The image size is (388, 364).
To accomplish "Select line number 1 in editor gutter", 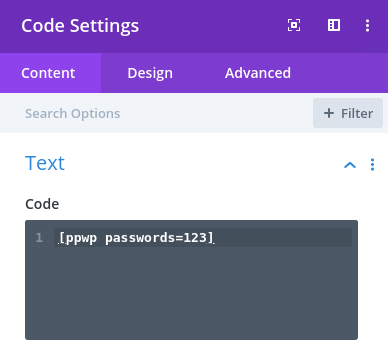I will click(x=39, y=238).
